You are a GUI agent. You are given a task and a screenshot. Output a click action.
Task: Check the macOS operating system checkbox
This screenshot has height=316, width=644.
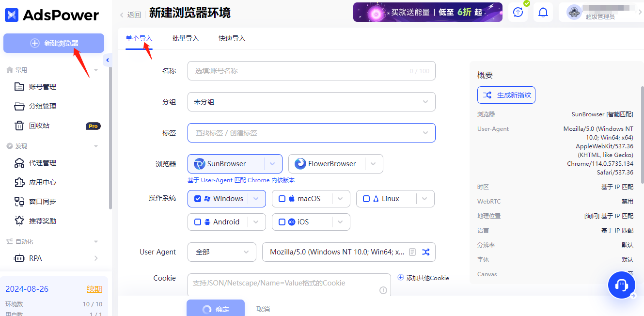282,199
